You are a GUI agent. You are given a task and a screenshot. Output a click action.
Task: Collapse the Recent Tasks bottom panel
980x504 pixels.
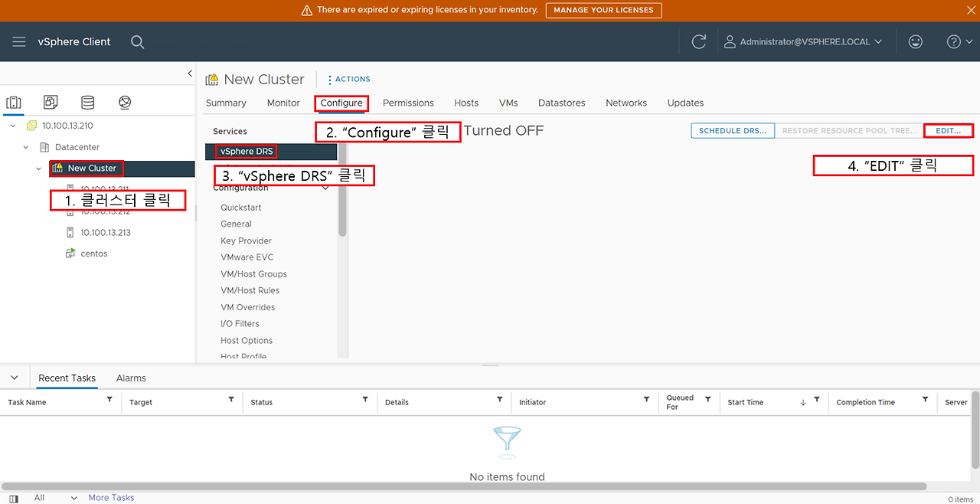coord(14,378)
